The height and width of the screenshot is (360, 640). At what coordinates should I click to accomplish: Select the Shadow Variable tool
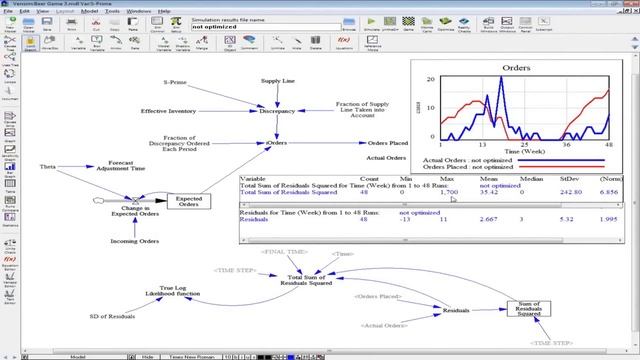[x=182, y=43]
